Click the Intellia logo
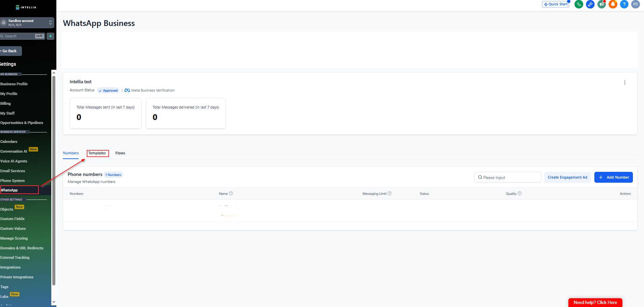 (26, 7)
